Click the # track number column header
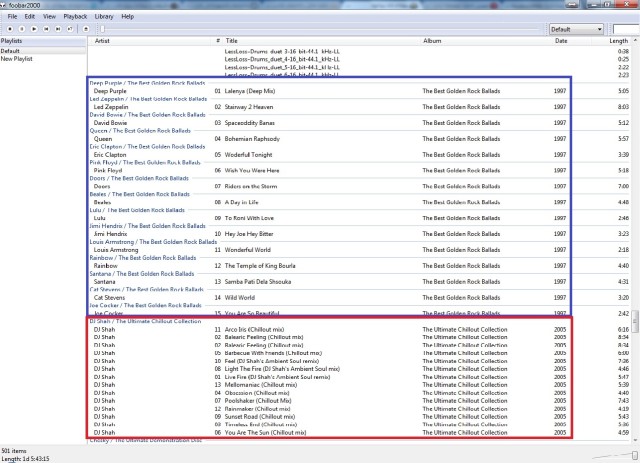This screenshot has width=640, height=463. click(x=218, y=41)
